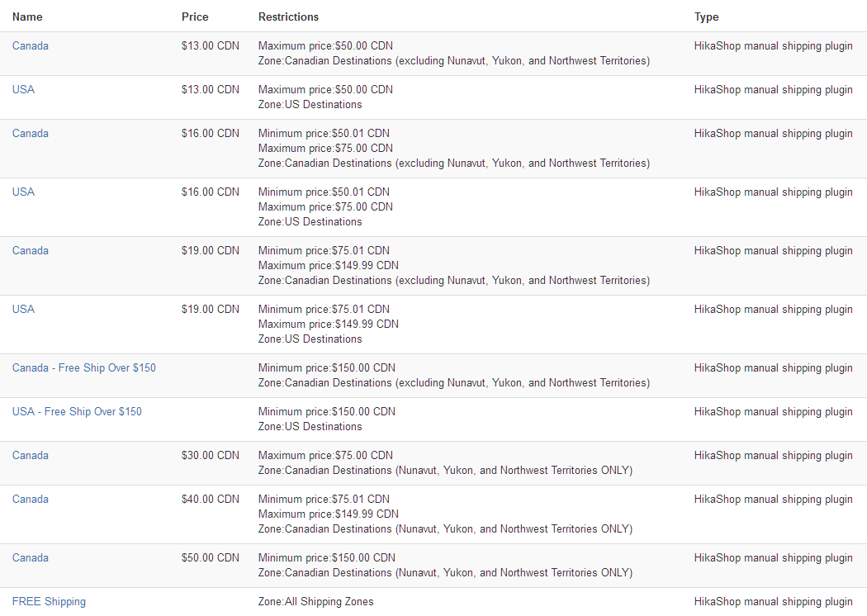Open the FREE Shipping method link
867x616 pixels.
(x=49, y=602)
